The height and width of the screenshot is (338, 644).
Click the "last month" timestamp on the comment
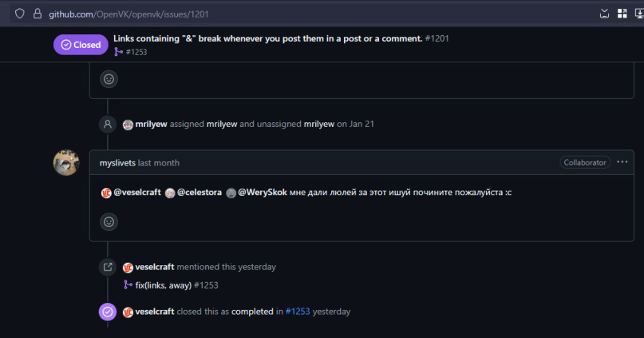159,163
